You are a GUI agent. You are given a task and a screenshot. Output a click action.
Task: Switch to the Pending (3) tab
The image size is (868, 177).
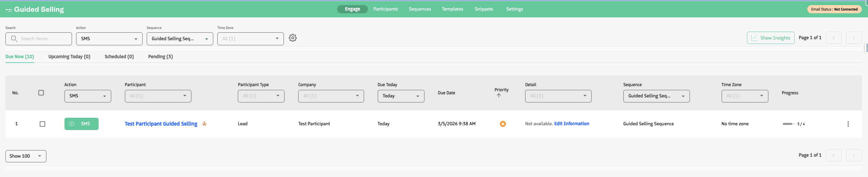click(x=160, y=57)
